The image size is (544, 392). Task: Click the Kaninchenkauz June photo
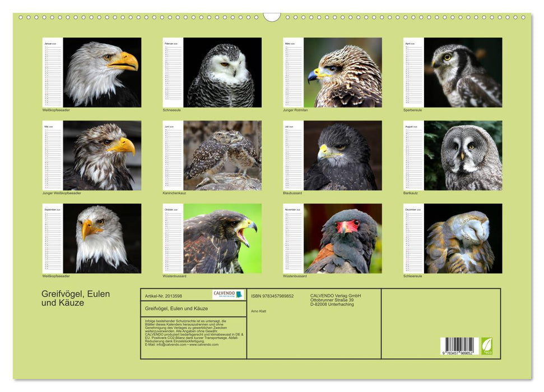pos(222,156)
